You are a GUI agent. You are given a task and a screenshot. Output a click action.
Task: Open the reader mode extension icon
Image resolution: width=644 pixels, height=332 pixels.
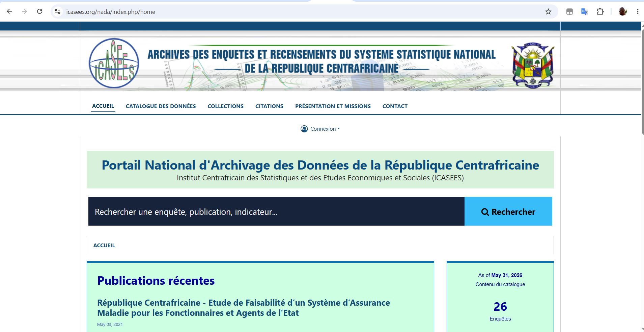click(569, 12)
